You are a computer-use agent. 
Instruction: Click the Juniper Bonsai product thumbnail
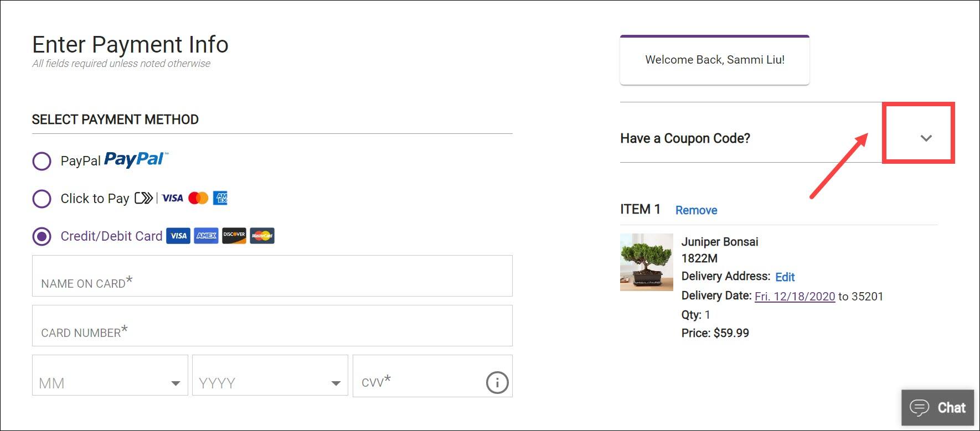coord(647,262)
